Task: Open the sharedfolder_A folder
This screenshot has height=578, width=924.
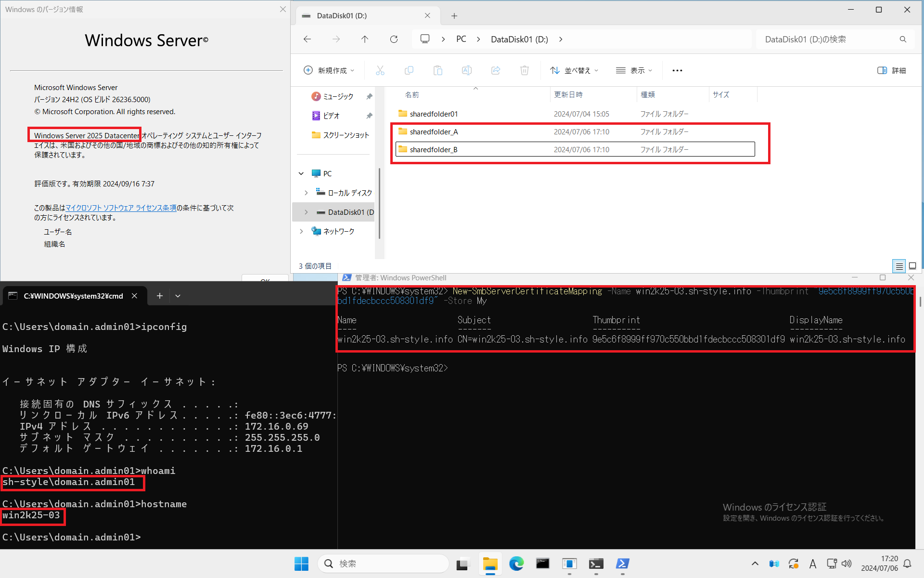Action: 434,131
